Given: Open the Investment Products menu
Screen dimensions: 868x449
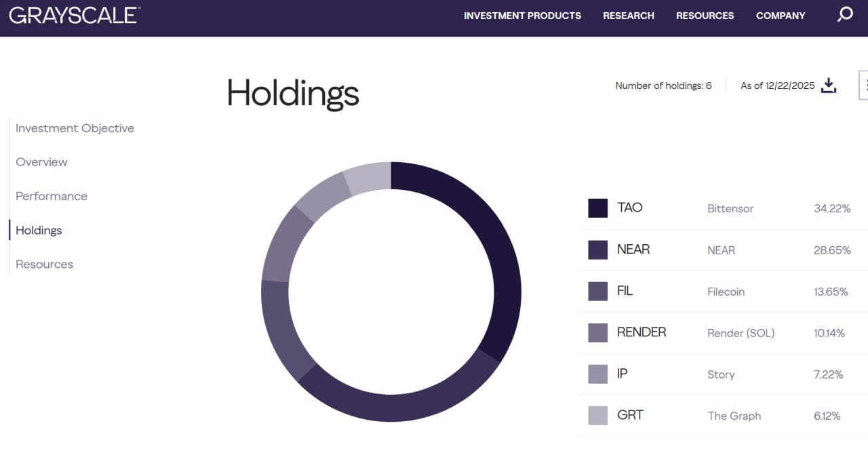Looking at the screenshot, I should pos(522,16).
